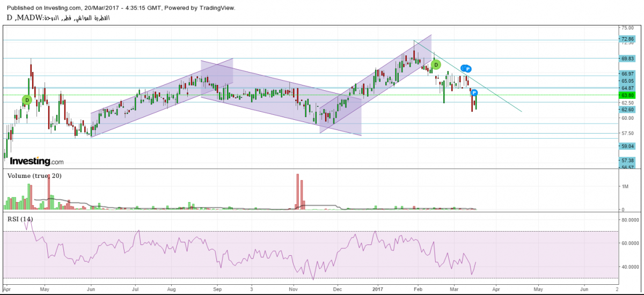Click the 60.0000 RSI axis label
This screenshot has width=644, height=295.
[631, 243]
